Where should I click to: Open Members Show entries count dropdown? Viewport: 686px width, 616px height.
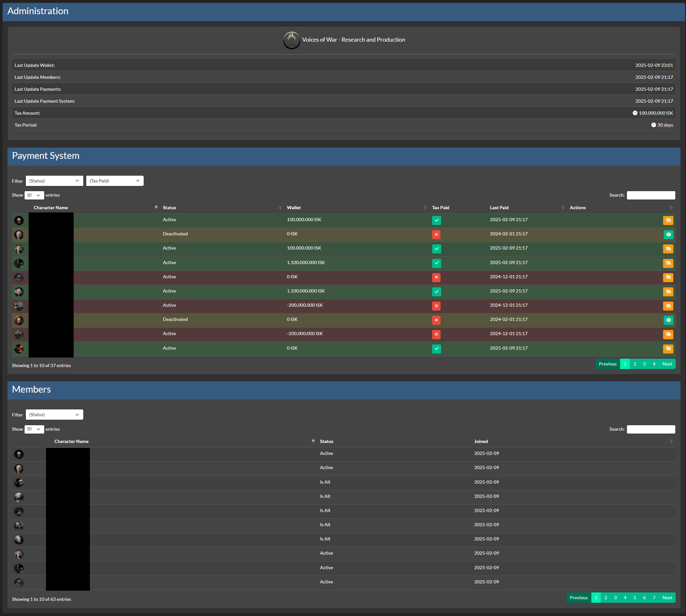tap(34, 429)
